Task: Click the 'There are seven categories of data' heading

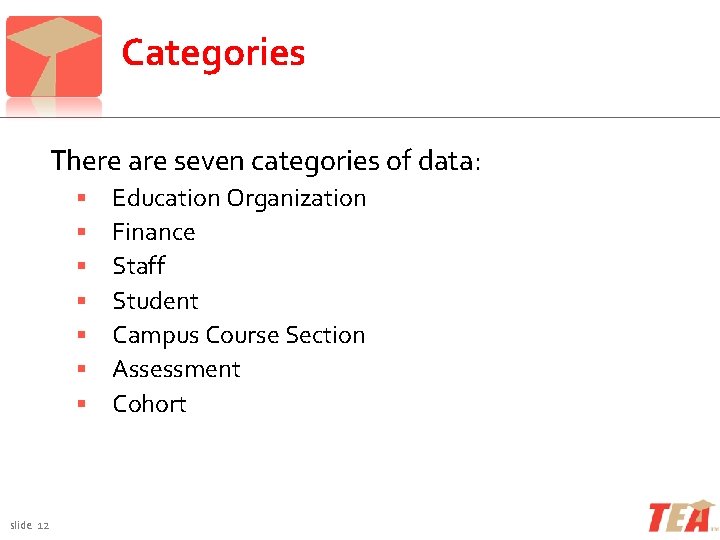Action: tap(266, 160)
